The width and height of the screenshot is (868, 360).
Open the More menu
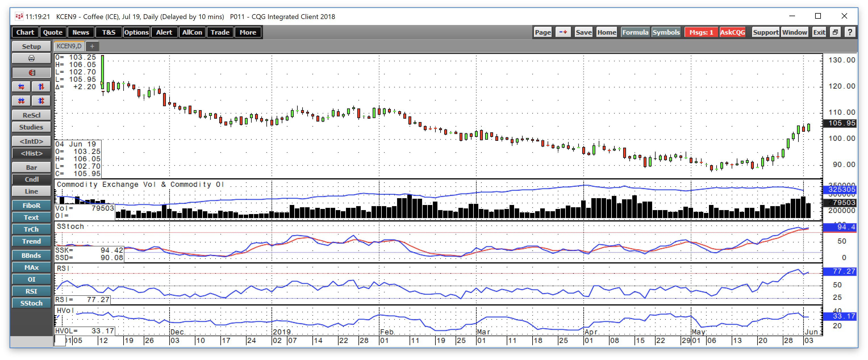(248, 32)
